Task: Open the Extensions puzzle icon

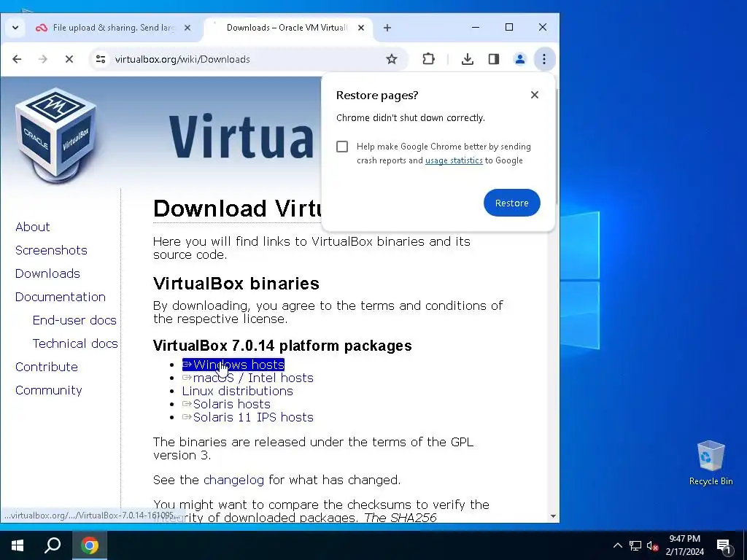Action: 428,59
